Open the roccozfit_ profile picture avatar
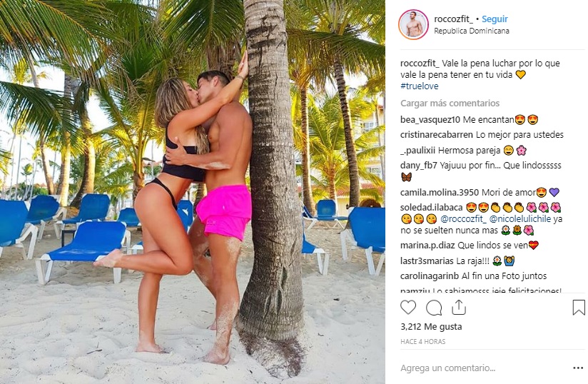Image resolution: width=588 pixels, height=384 pixels. coord(413,25)
